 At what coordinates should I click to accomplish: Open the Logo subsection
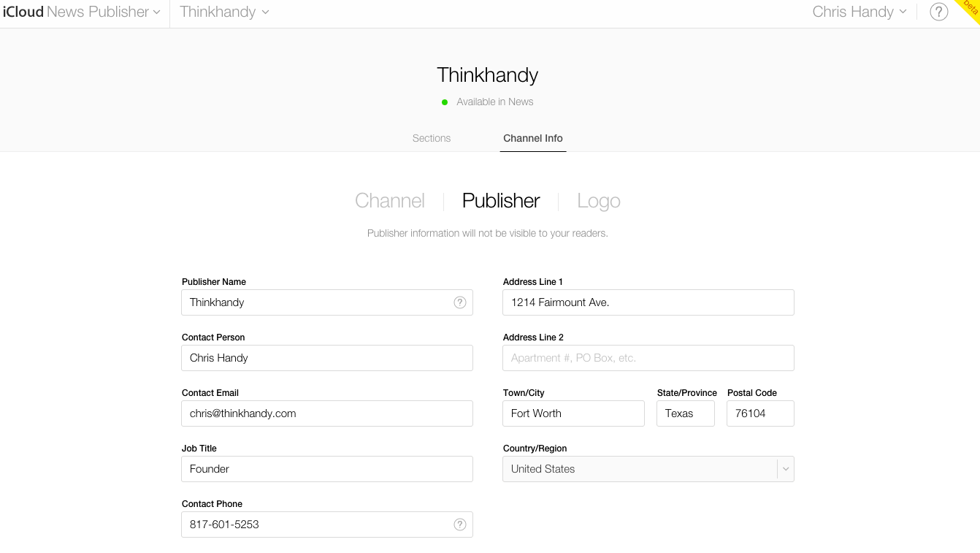599,201
